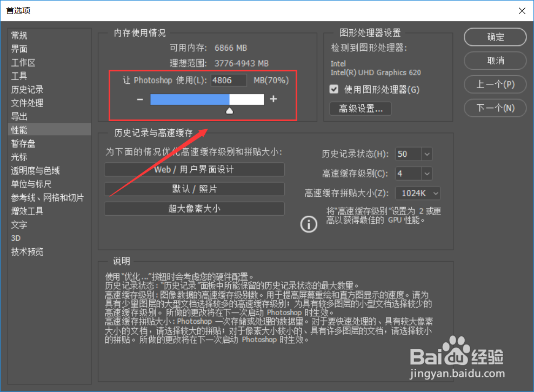The width and height of the screenshot is (534, 392).
Task: Click the Photoshop memory field 4806
Action: click(229, 81)
